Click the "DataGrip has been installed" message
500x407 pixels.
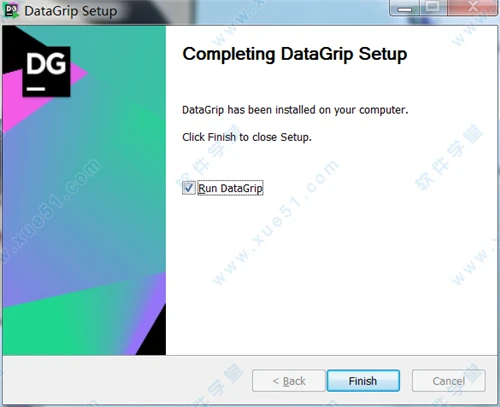[x=295, y=110]
